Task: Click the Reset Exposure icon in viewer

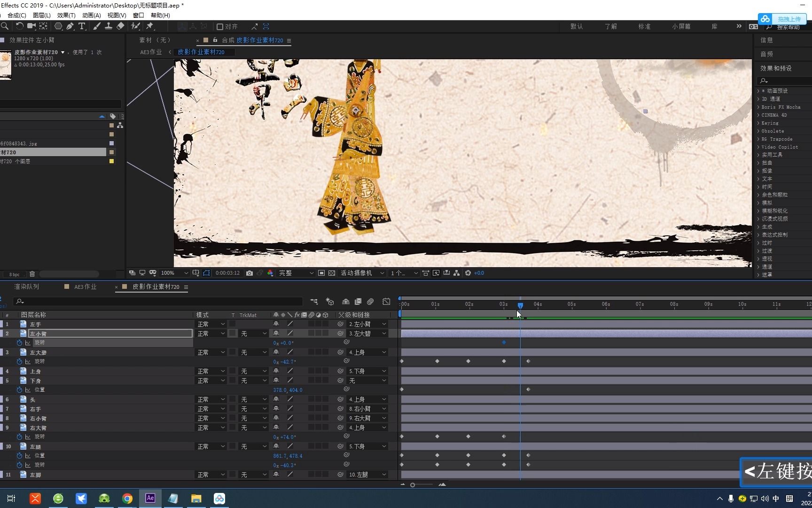Action: (468, 273)
